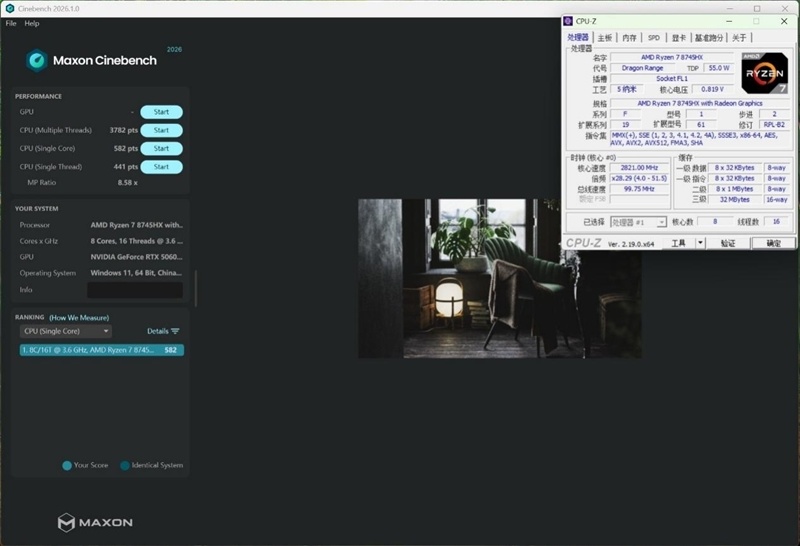The height and width of the screenshot is (546, 800).
Task: Click the 8 Cores, 16 Threads entry
Action: coord(136,241)
